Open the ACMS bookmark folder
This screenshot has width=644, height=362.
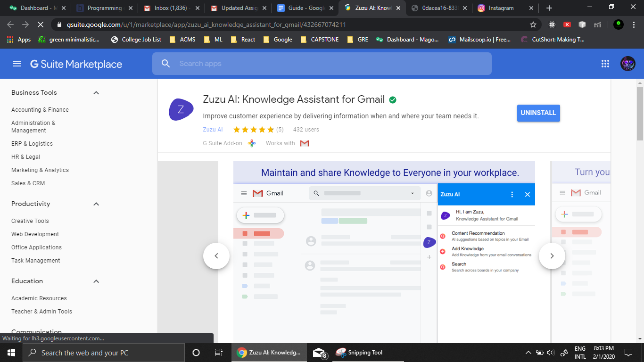(x=182, y=40)
